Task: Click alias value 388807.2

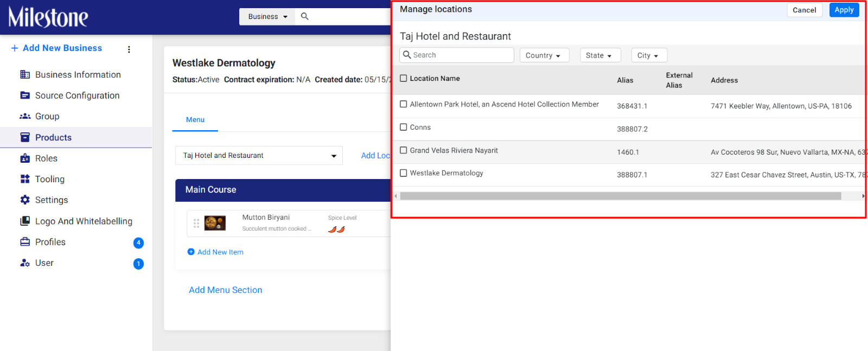Action: tap(632, 129)
